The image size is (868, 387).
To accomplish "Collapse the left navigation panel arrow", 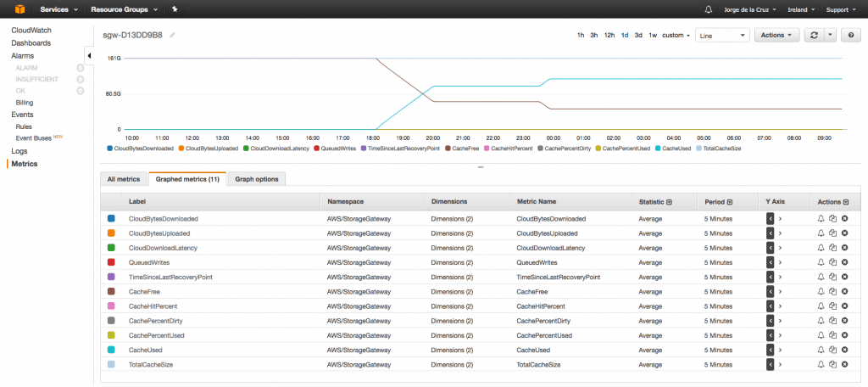I will pyautogui.click(x=89, y=55).
